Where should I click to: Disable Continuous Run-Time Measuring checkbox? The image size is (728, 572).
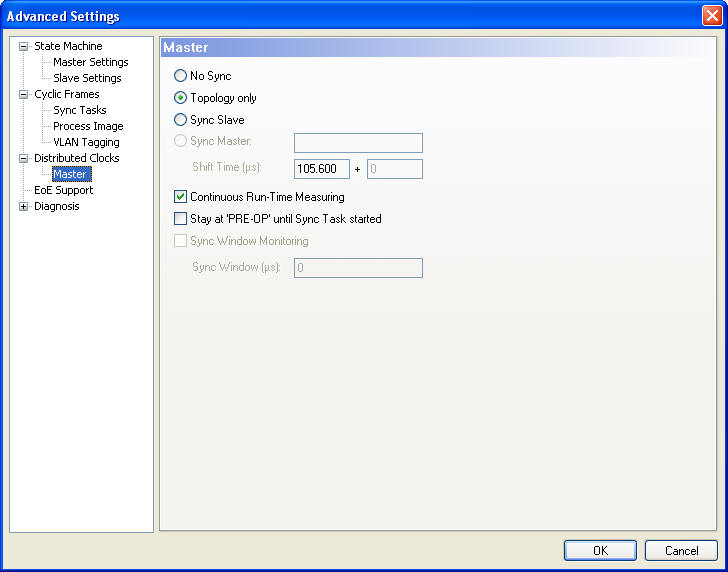(181, 197)
